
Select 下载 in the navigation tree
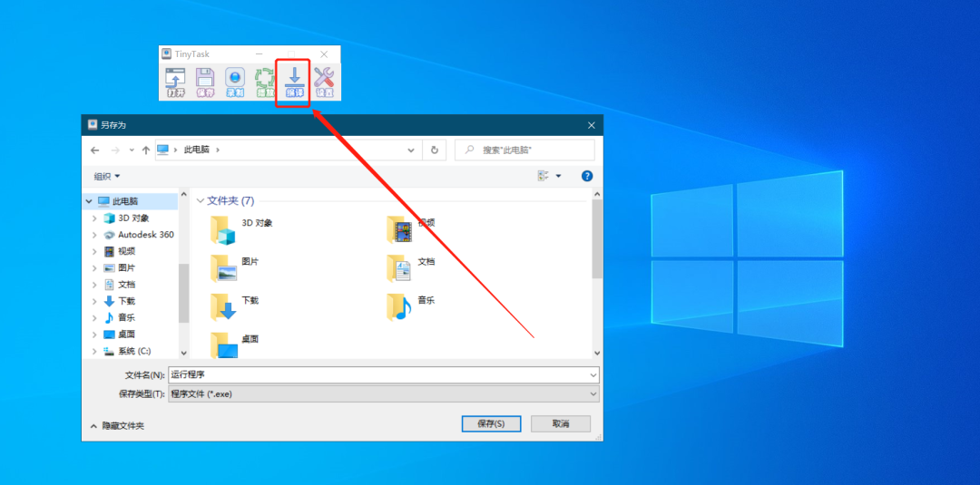click(126, 301)
